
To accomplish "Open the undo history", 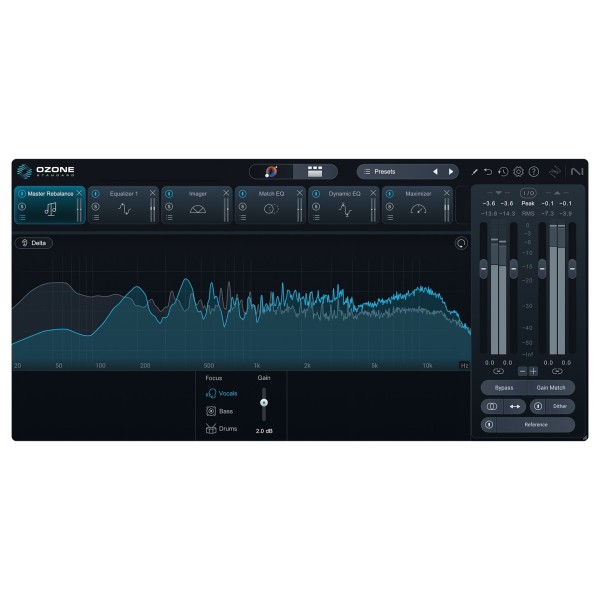I will (503, 172).
